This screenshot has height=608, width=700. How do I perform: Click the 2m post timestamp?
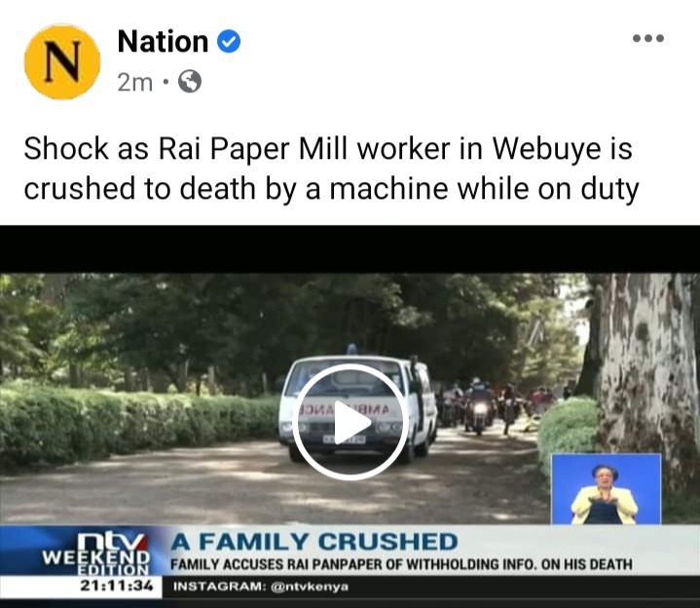tap(134, 83)
